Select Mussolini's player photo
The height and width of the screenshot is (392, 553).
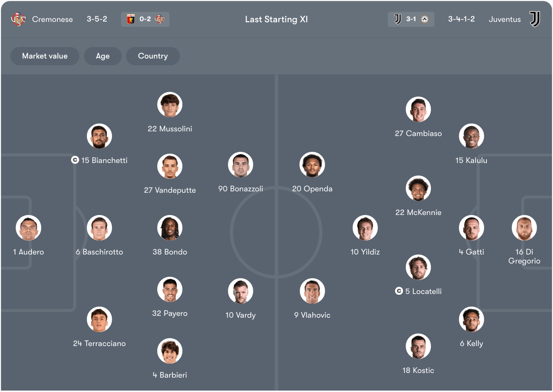click(170, 104)
